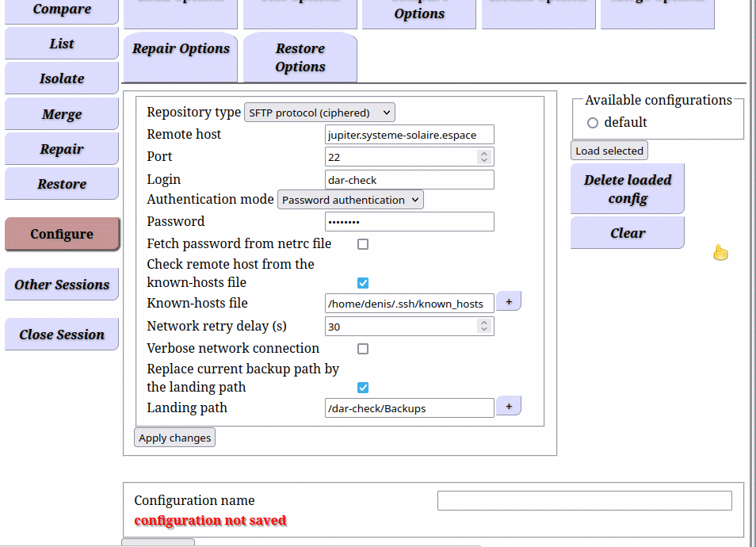Click Delete loaded config button

tap(628, 189)
